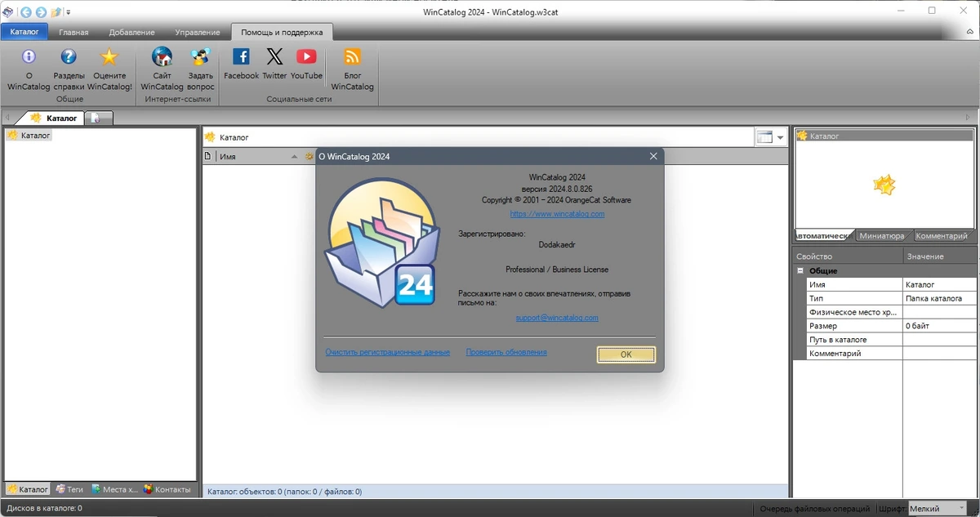Image resolution: width=980 pixels, height=517 pixels.
Task: Click the Значение column header
Action: click(942, 256)
